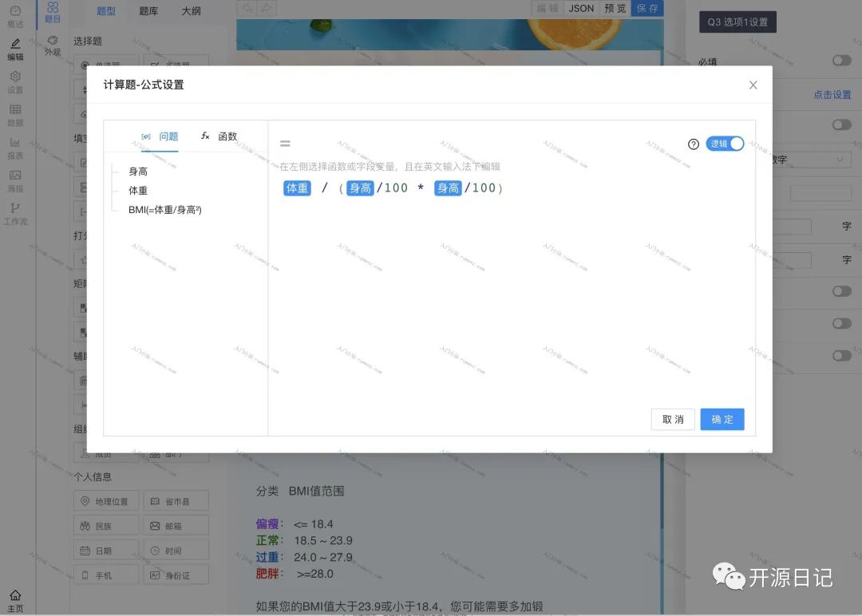Screen dimensions: 862x616
Task: Click the empty input below 数字 dropdown
Action: 820,193
